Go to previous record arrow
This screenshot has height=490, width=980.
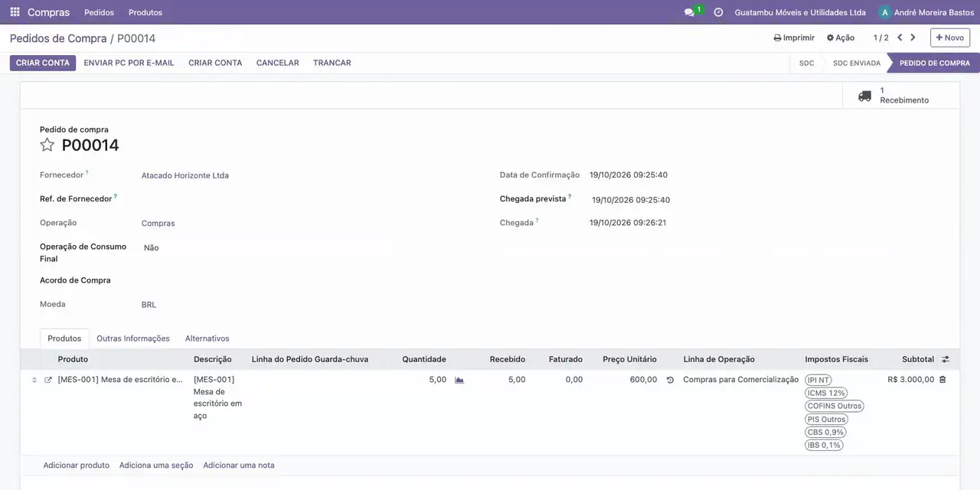click(x=900, y=38)
